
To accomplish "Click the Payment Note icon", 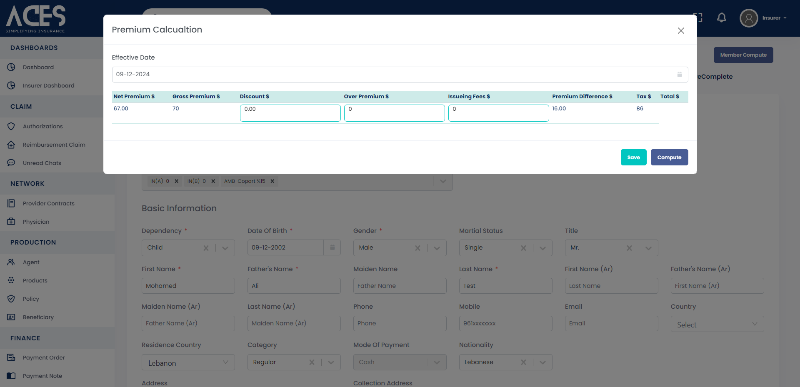I will pyautogui.click(x=11, y=376).
